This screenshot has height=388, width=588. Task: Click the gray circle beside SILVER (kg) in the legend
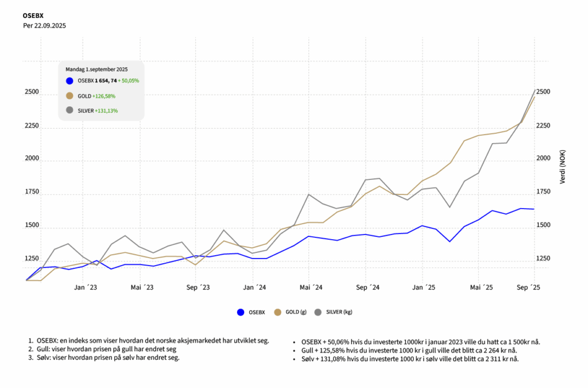(x=319, y=312)
